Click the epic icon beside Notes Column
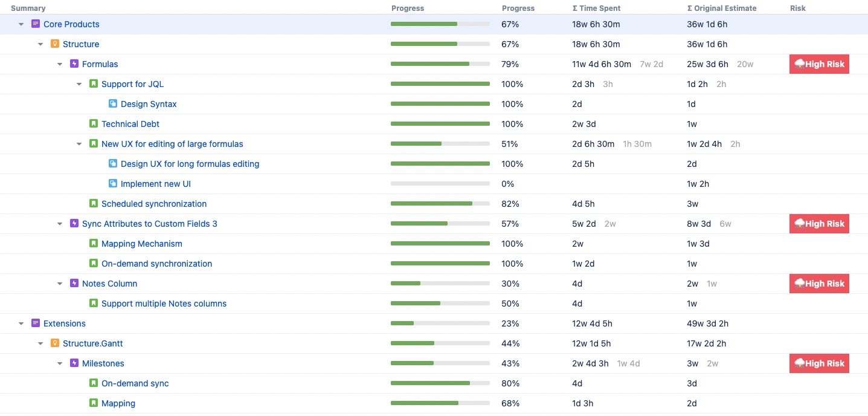868x416 pixels. coord(74,283)
